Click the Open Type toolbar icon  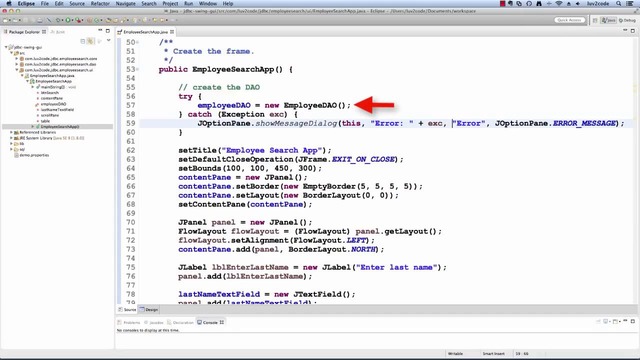109,20
